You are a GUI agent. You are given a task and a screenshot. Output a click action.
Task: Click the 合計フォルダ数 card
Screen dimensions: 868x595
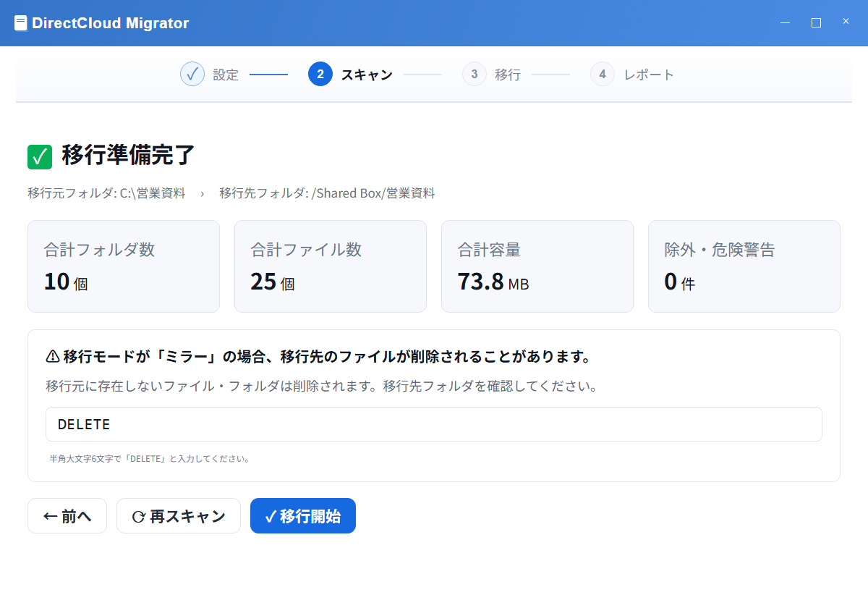tap(124, 266)
